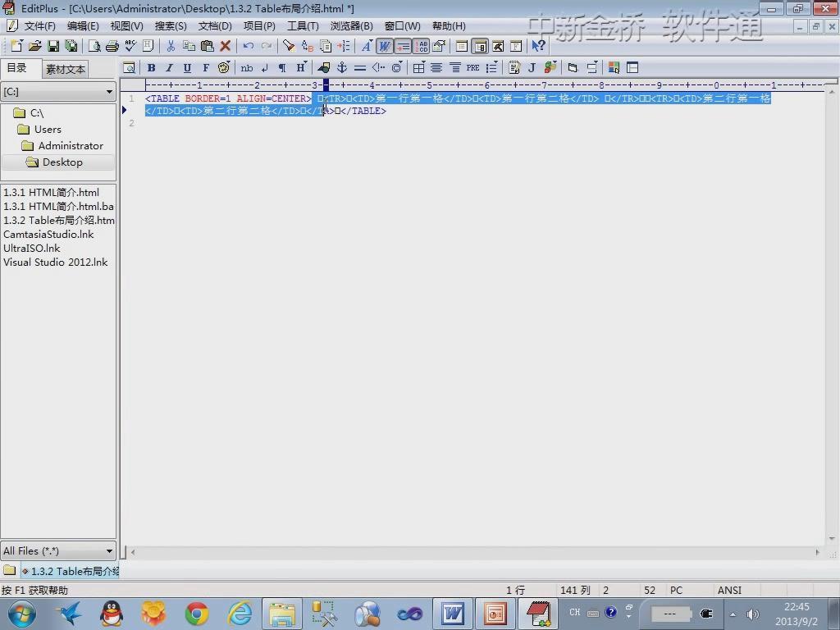Switch to the 素材文本 tab
840x630 pixels.
(65, 69)
